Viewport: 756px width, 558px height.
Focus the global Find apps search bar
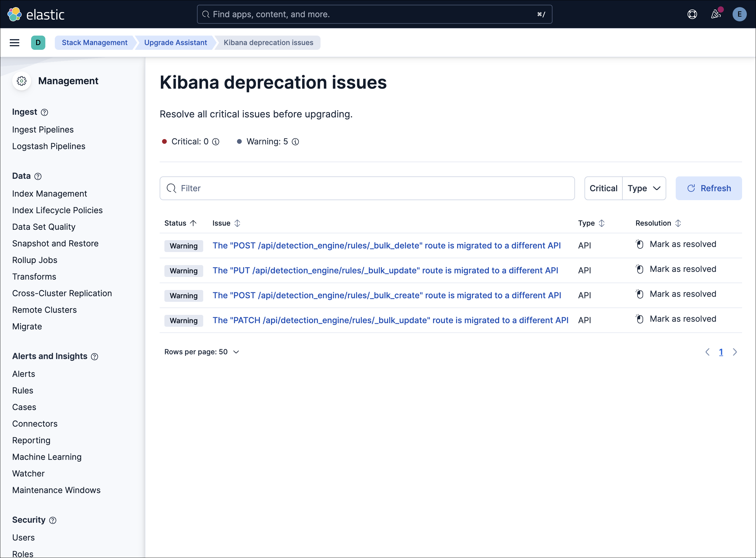375,14
